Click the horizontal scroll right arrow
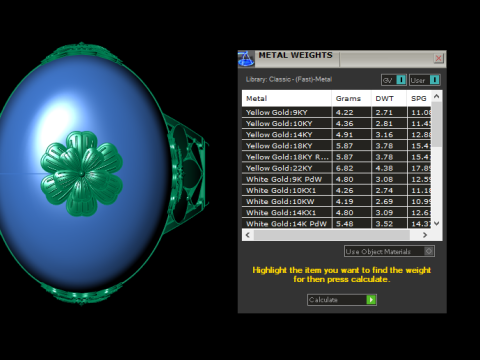Viewport: 480px width, 360px height. (425, 235)
